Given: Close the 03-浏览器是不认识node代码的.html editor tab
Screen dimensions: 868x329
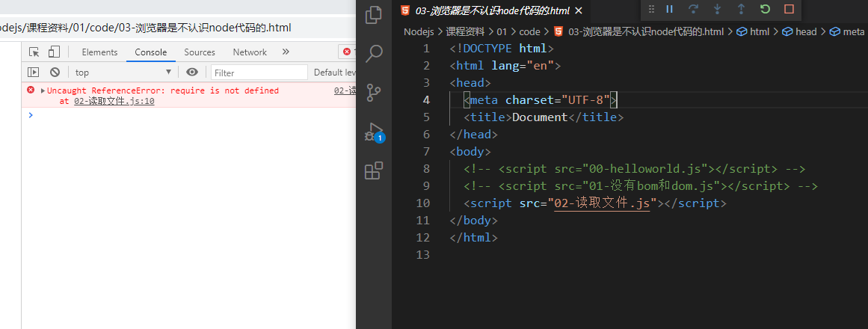Looking at the screenshot, I should pos(579,10).
